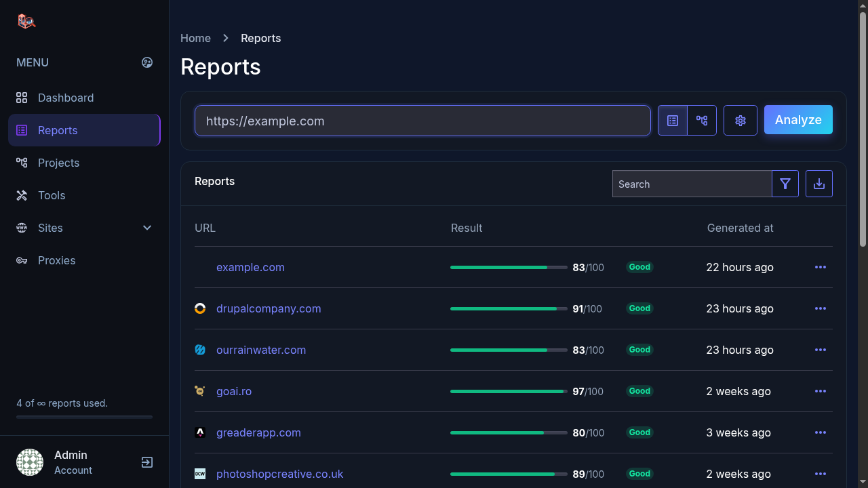868x488 pixels.
Task: Open the photoshopcreative.co.uk report
Action: 280,474
